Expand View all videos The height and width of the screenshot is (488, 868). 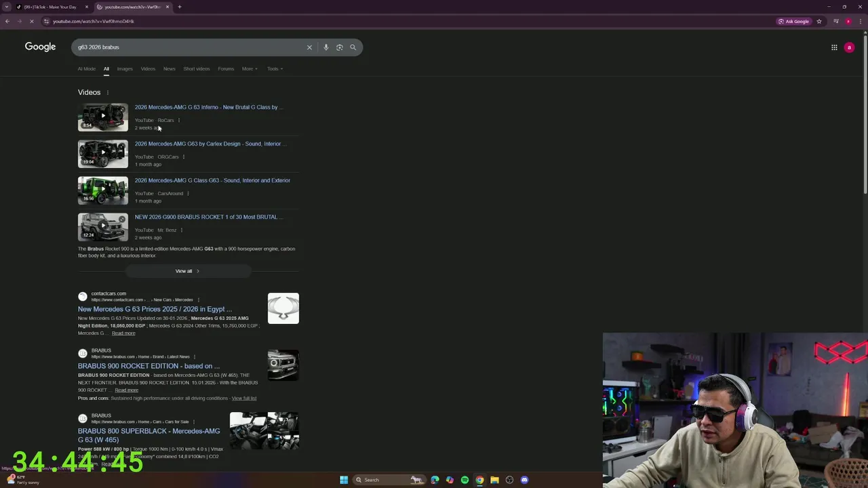click(x=188, y=271)
